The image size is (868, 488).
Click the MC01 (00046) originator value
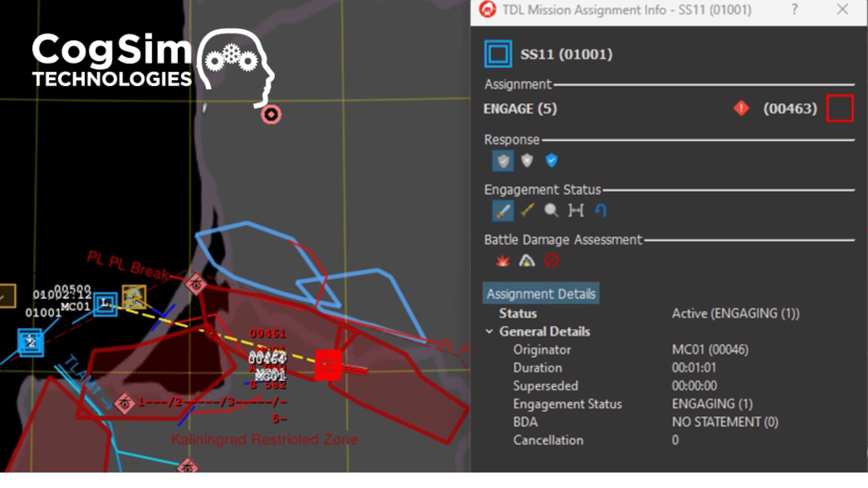point(710,350)
